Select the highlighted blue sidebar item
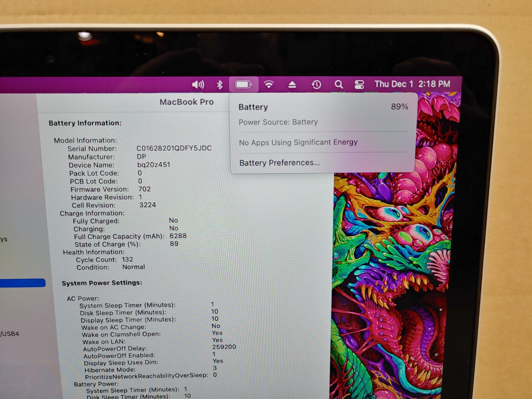This screenshot has height=399, width=532. tap(23, 283)
